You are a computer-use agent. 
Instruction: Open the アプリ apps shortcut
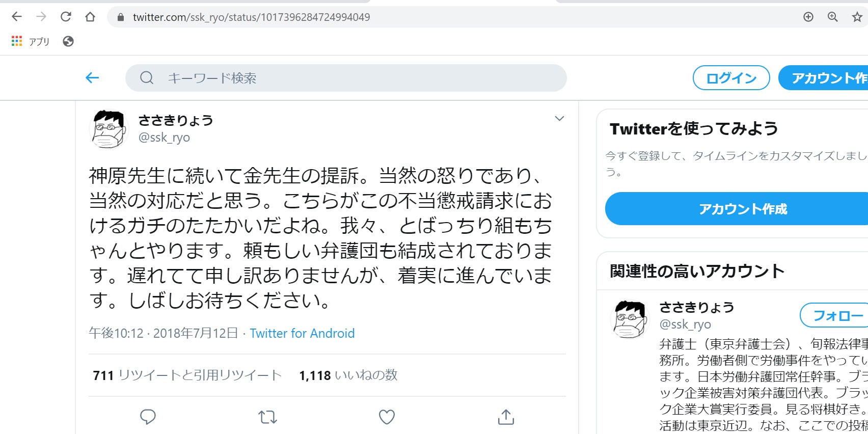(31, 41)
